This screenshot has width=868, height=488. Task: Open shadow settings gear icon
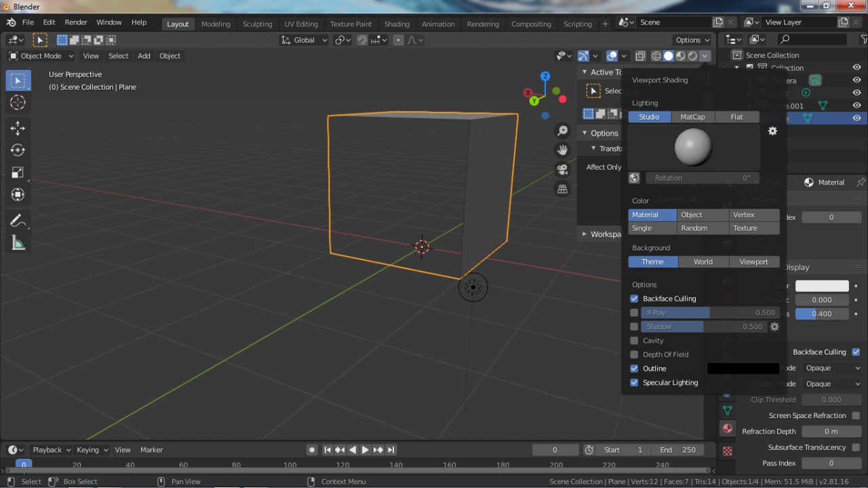click(x=774, y=326)
